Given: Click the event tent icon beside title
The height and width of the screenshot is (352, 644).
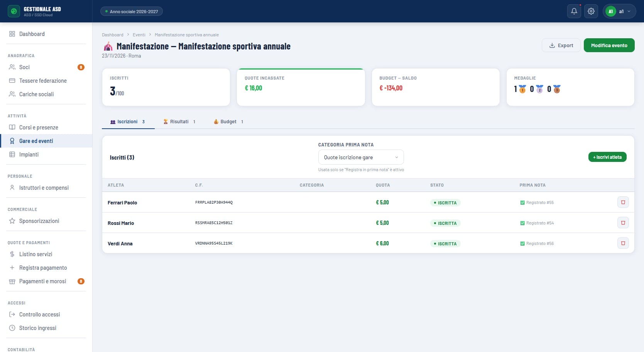Looking at the screenshot, I should click(x=108, y=46).
